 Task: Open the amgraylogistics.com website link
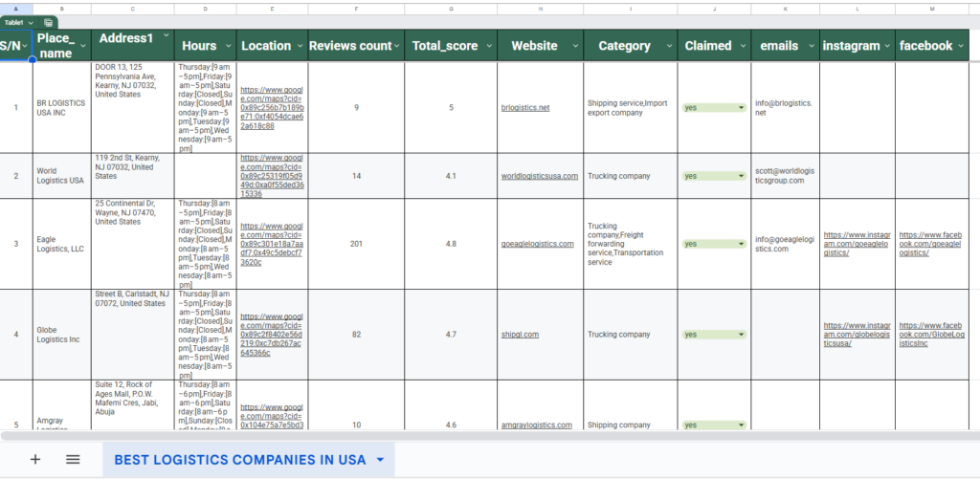click(536, 425)
